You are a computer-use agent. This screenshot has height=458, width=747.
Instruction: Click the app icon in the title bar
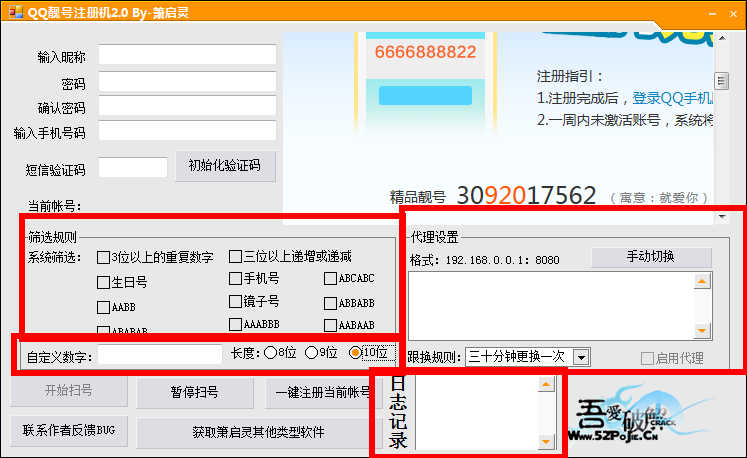coord(12,12)
